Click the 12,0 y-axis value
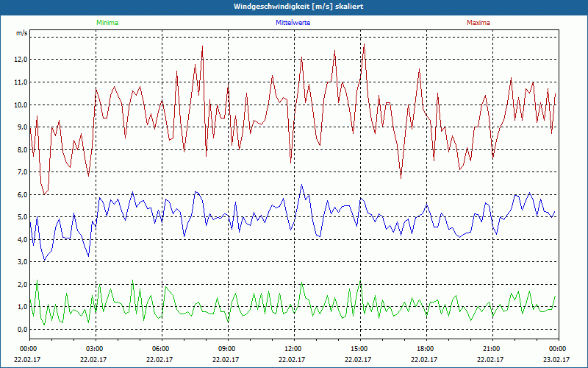 21,60
